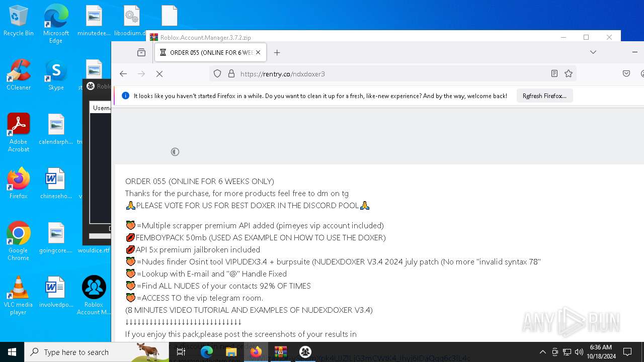Switch to WinRAR on taskbar
The image size is (644, 362).
coord(281,352)
